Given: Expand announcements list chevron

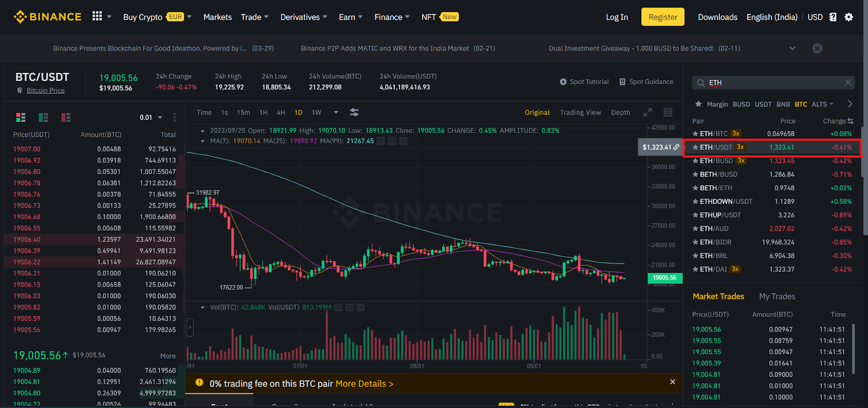Looking at the screenshot, I should pos(793,48).
